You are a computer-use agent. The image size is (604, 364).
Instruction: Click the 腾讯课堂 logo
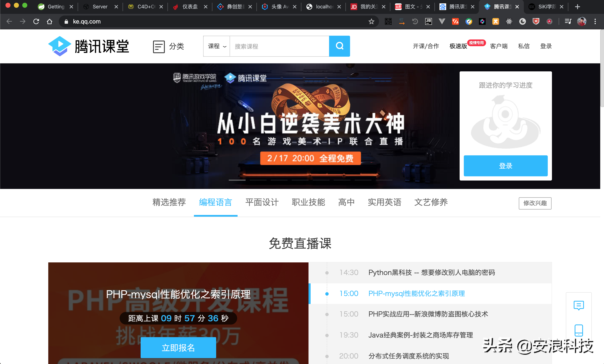click(x=89, y=46)
